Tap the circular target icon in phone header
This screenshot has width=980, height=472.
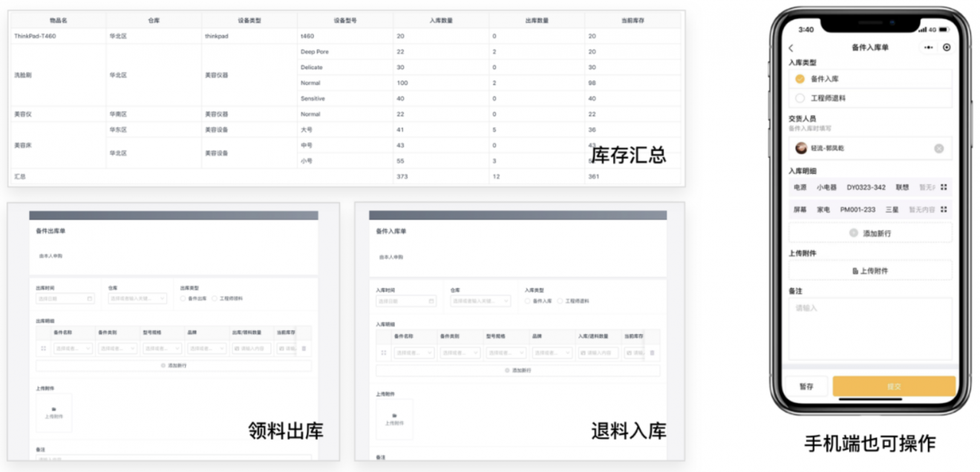(x=947, y=47)
